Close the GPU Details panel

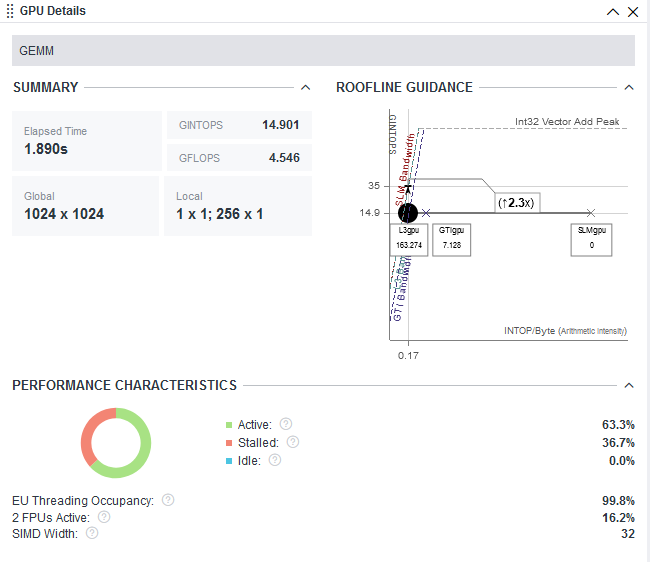point(633,12)
